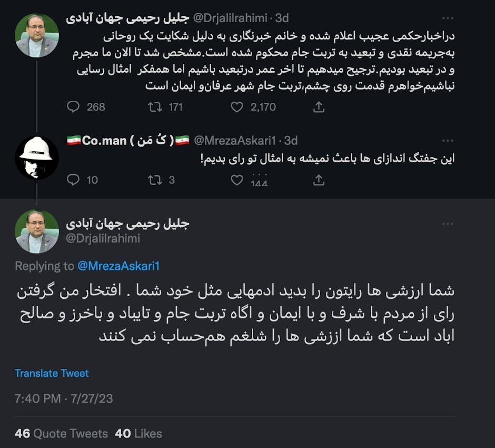Share the first tweet by Drjalilrahimi
Image resolution: width=495 pixels, height=448 pixels.
pyautogui.click(x=319, y=107)
